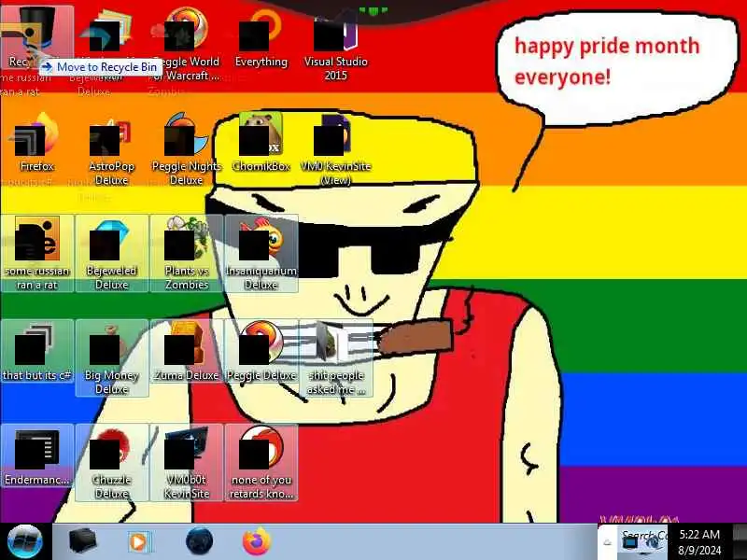Click the dark round taskbar icon beside Firefox
This screenshot has width=747, height=560.
[199, 541]
